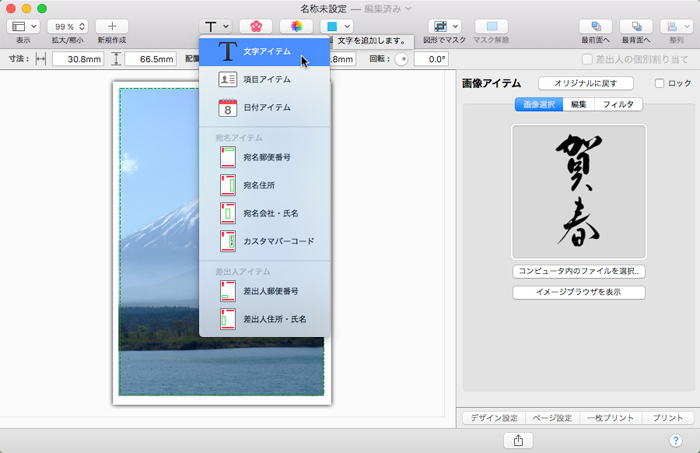Image resolution: width=700 pixels, height=453 pixels.
Task: Switch to the 編集 tab
Action: point(578,104)
